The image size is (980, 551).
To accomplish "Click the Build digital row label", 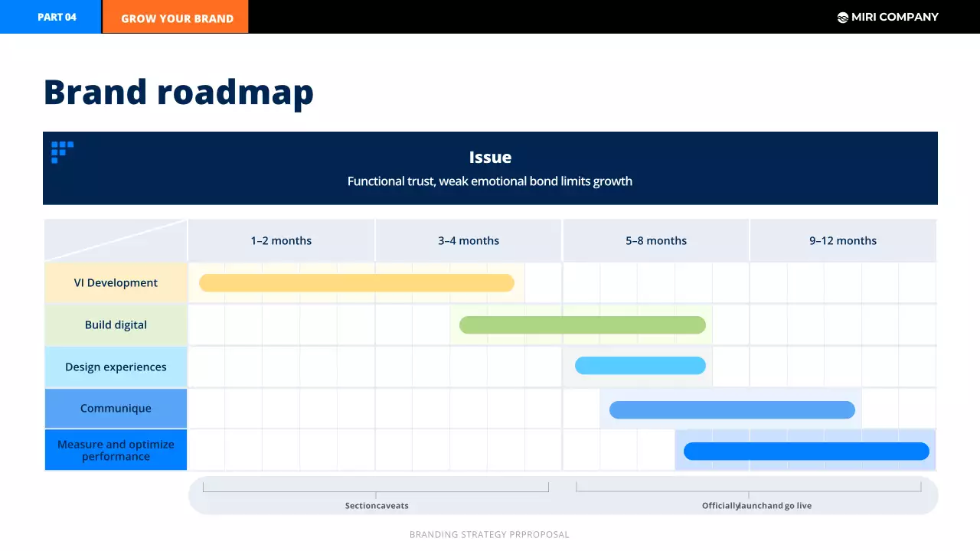I will pos(116,325).
